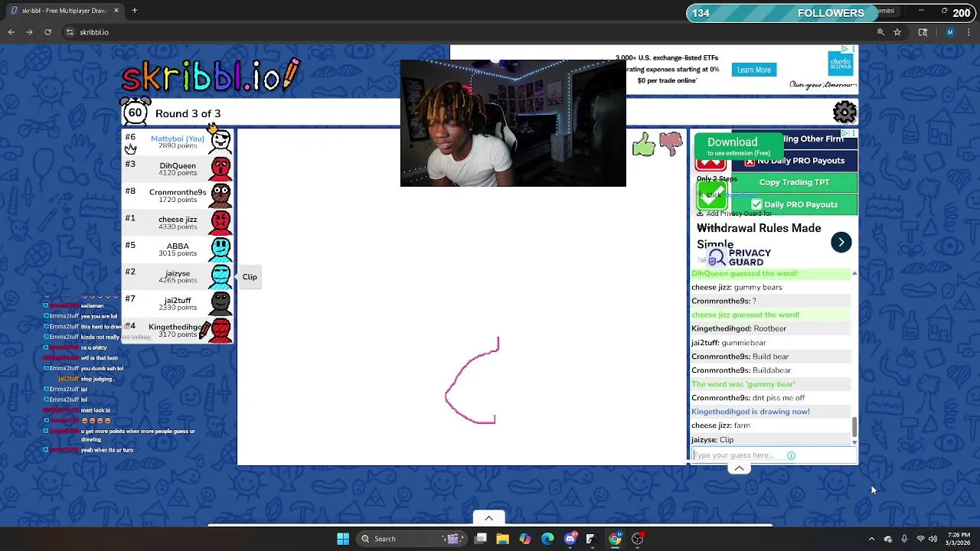
Task: Click Copy Trading TPT in the ad
Action: click(794, 182)
